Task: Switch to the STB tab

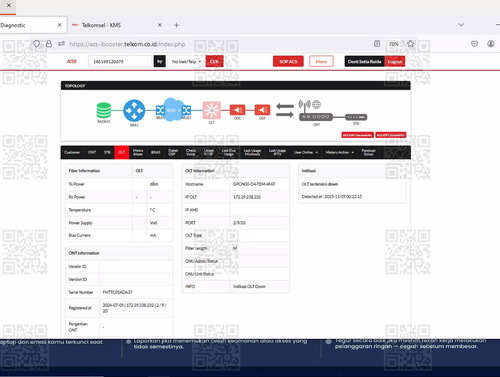Action: pos(107,152)
